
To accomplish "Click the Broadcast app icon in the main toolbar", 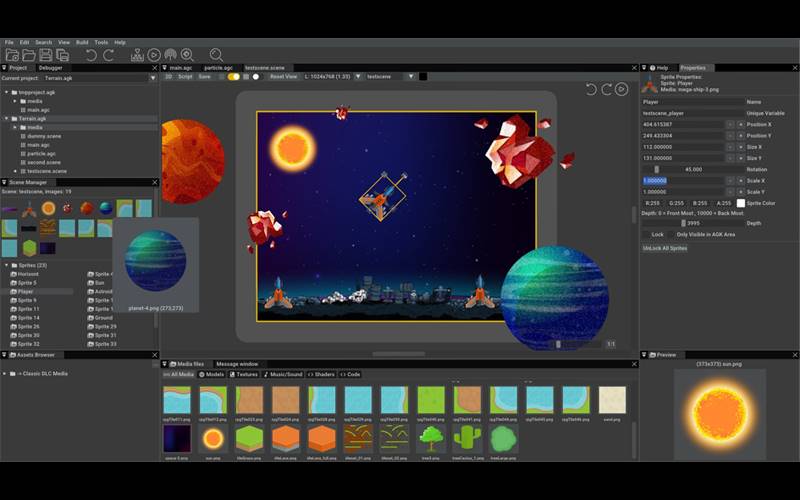I will point(170,55).
